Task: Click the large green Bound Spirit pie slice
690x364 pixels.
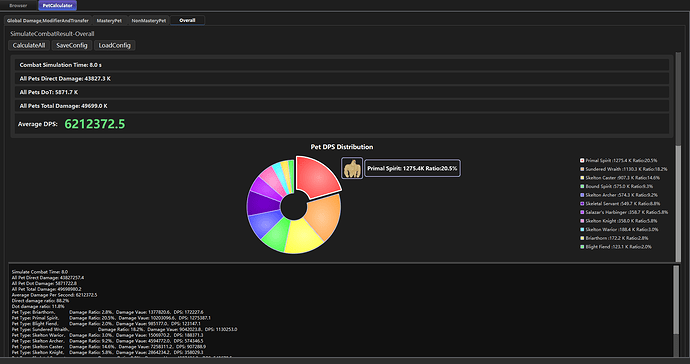Action: click(x=277, y=234)
